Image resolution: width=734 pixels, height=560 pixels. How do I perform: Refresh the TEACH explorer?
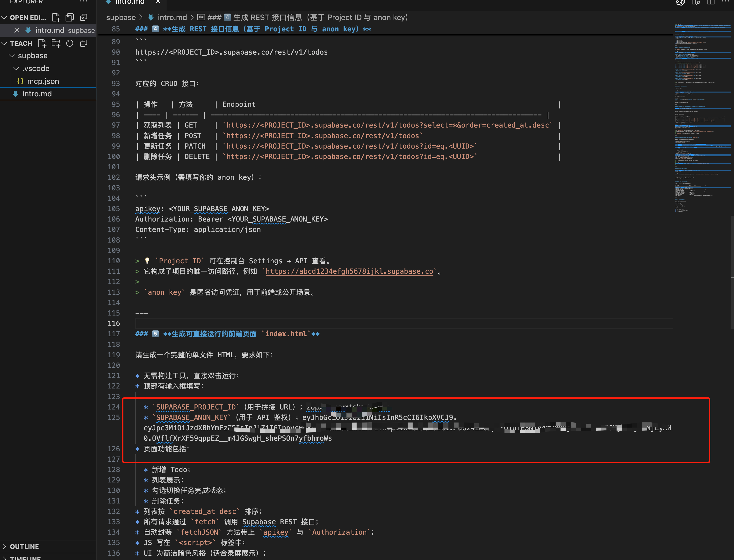tap(70, 43)
